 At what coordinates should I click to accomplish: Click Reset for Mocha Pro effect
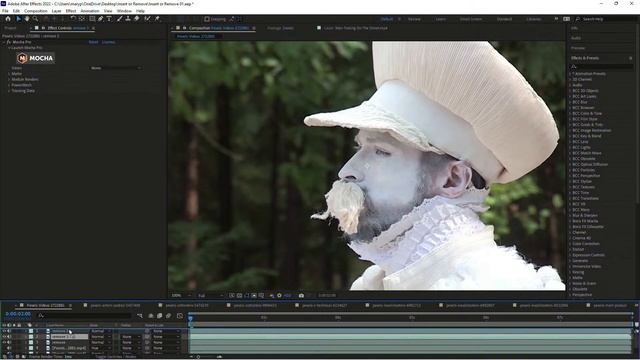[x=93, y=42]
